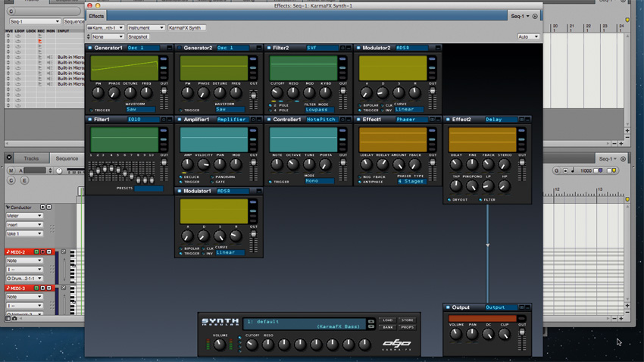Click the Synth Modular master CUTOFF knob
644x362 pixels.
(252, 345)
